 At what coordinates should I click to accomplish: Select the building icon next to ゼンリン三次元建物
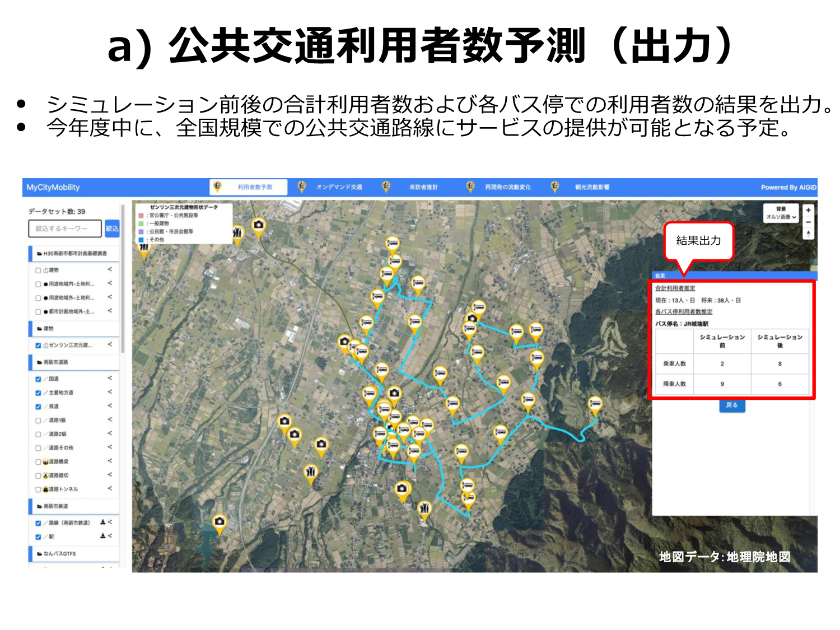tap(45, 345)
